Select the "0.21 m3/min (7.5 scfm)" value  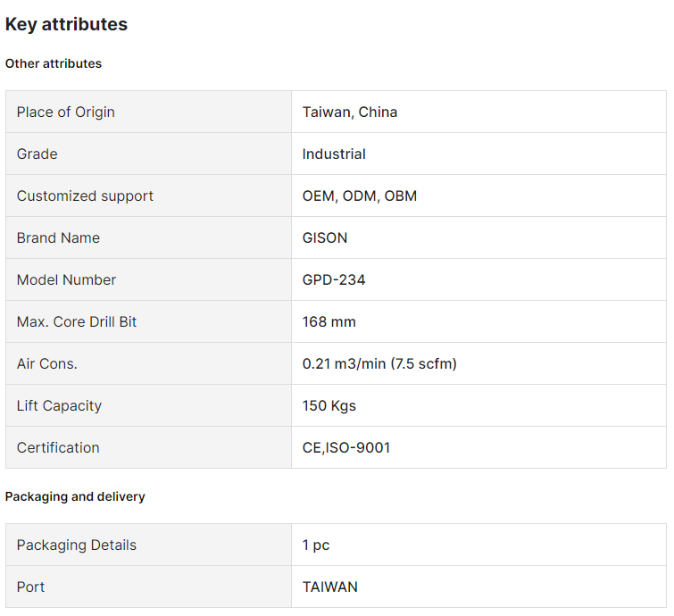379,363
